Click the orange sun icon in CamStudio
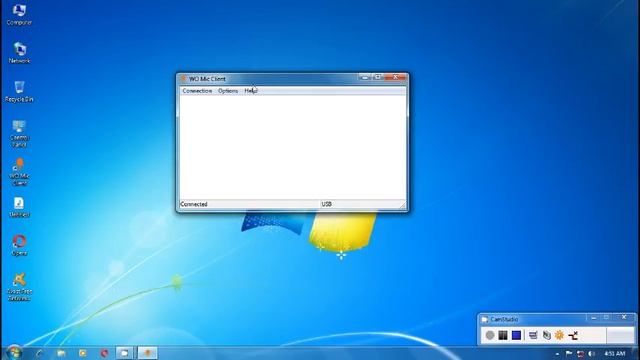The image size is (640, 360). pyautogui.click(x=559, y=335)
